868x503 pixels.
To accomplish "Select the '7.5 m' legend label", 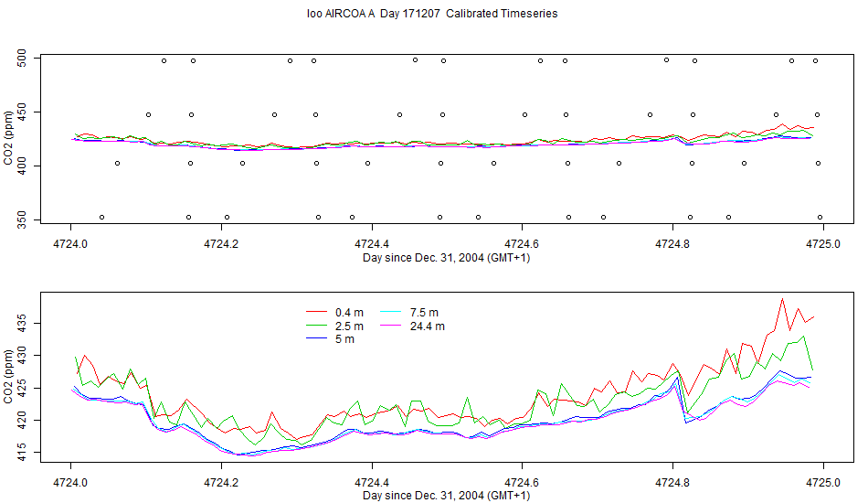I will pos(424,313).
